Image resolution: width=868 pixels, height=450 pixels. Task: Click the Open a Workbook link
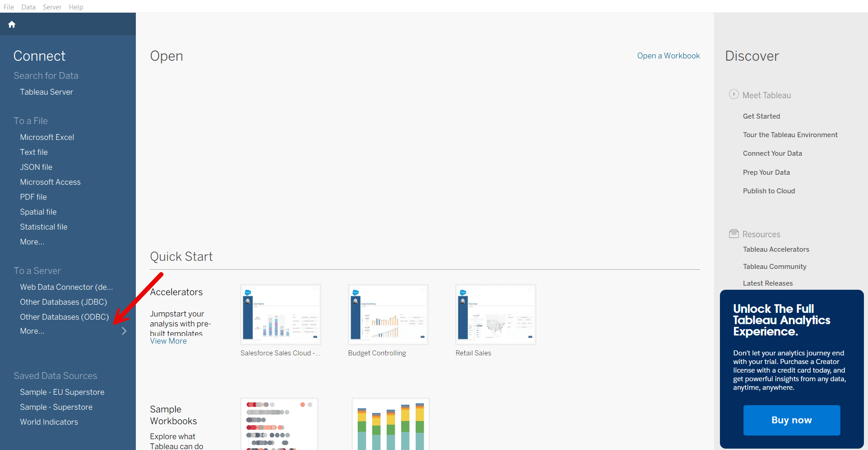pyautogui.click(x=668, y=56)
